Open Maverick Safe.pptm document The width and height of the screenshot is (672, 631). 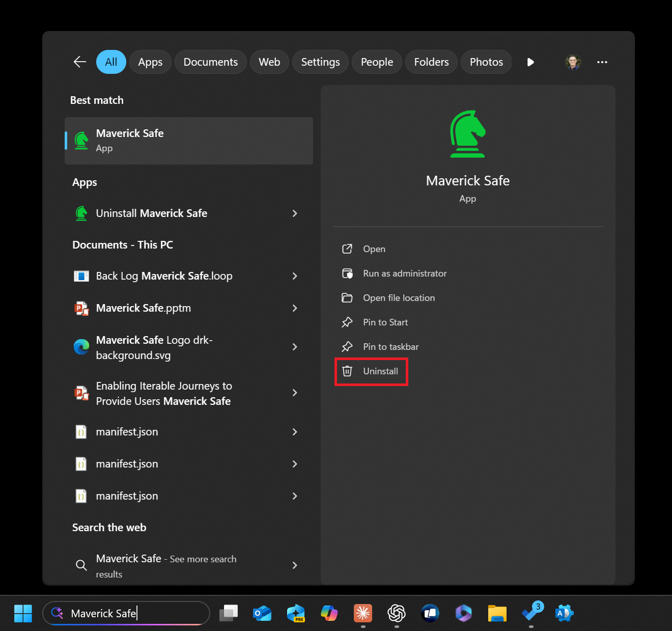coord(143,308)
